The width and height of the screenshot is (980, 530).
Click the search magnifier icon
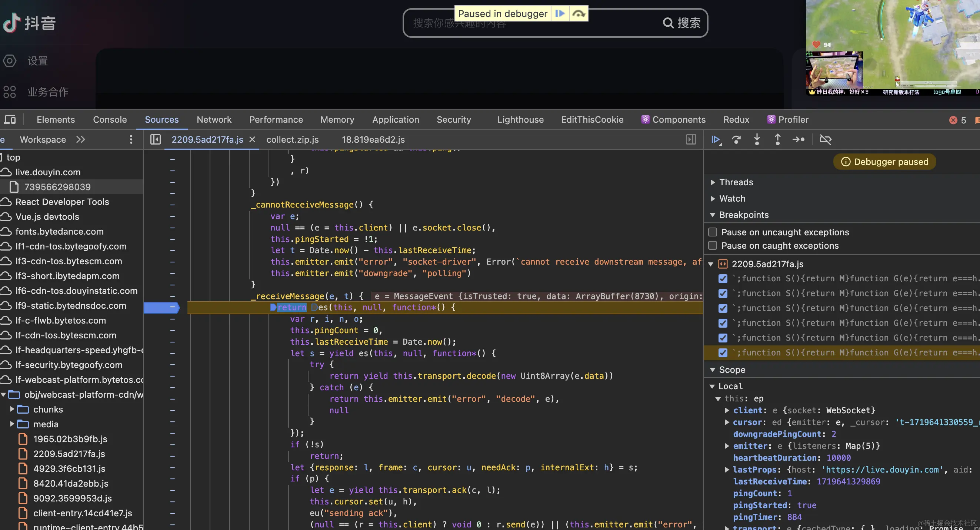[x=668, y=23]
